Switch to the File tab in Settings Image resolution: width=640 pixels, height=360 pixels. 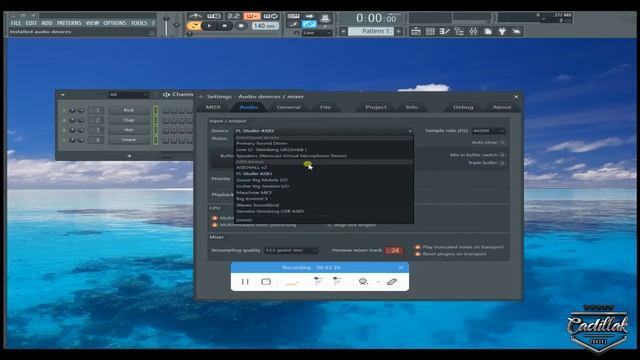325,107
